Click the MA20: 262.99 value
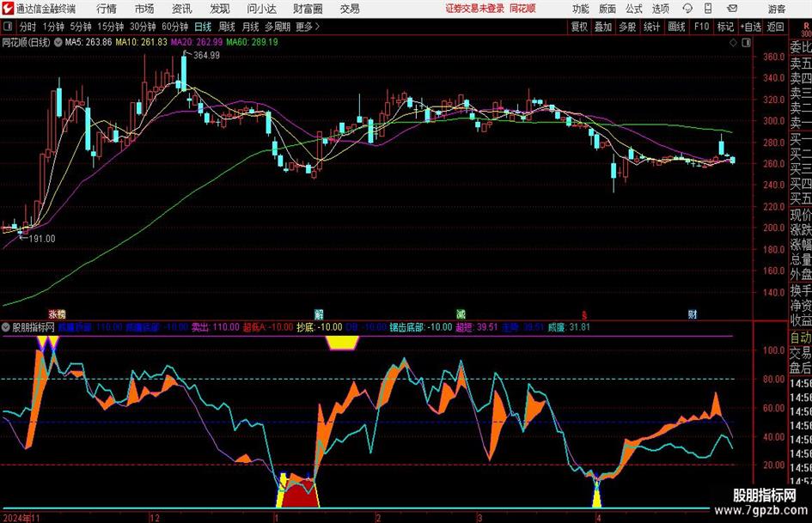The image size is (812, 523). tap(196, 42)
